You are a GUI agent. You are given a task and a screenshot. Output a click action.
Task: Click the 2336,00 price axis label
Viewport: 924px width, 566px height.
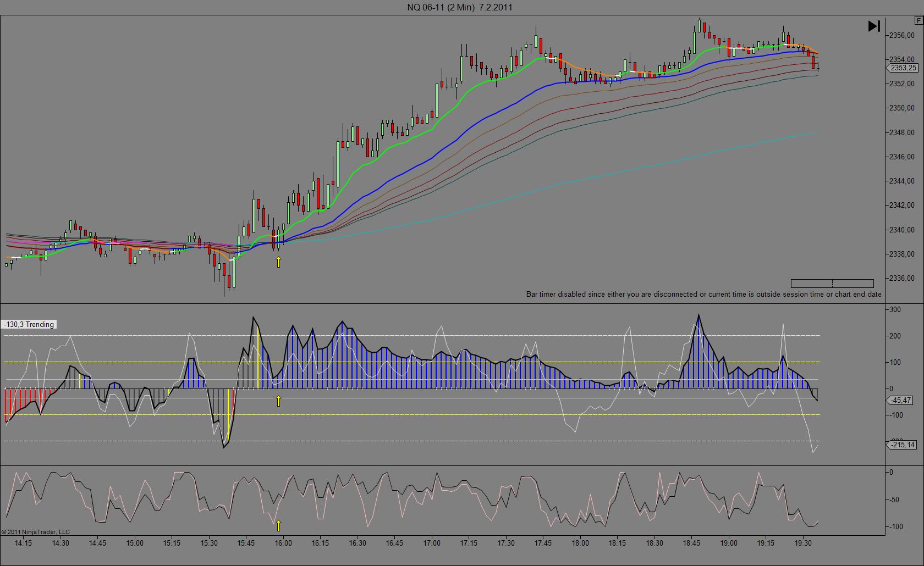tap(902, 279)
